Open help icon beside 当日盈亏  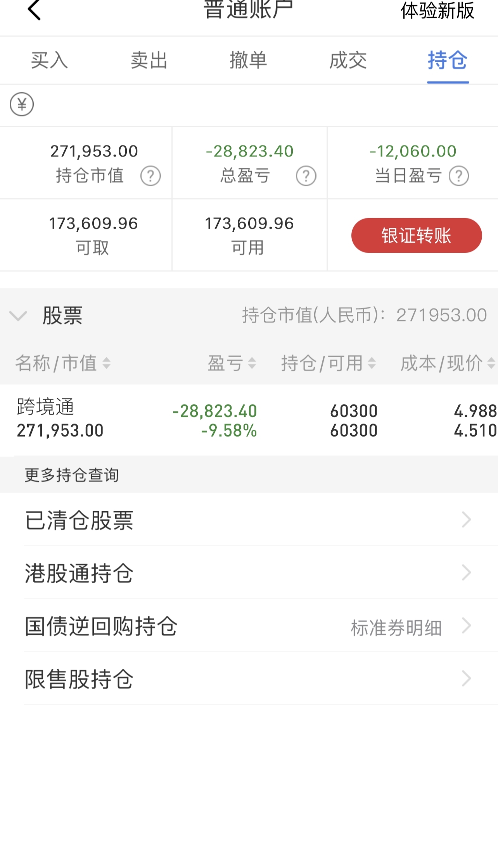click(459, 176)
